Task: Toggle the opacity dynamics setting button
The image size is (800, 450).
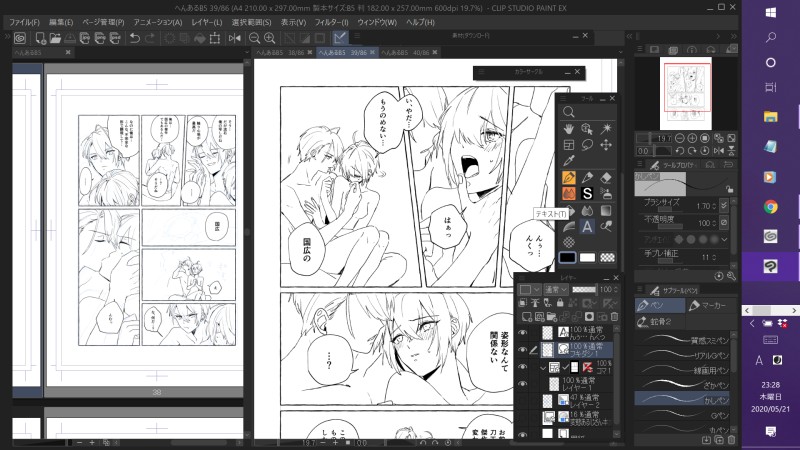Action: pyautogui.click(x=724, y=222)
